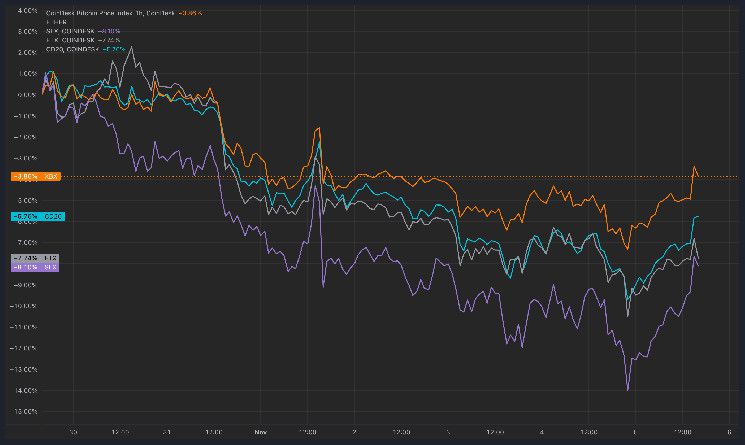Click the 6 date label at axis end

(732, 433)
